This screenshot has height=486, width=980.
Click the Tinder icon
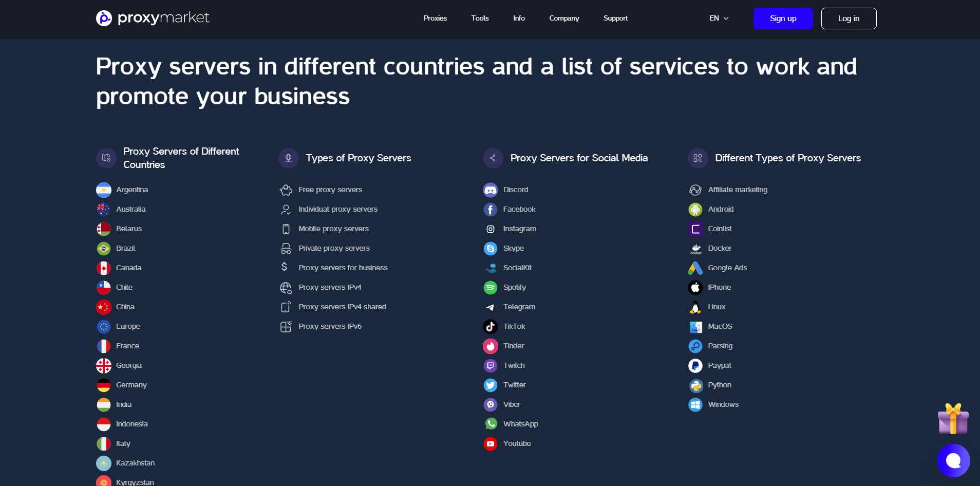[491, 346]
